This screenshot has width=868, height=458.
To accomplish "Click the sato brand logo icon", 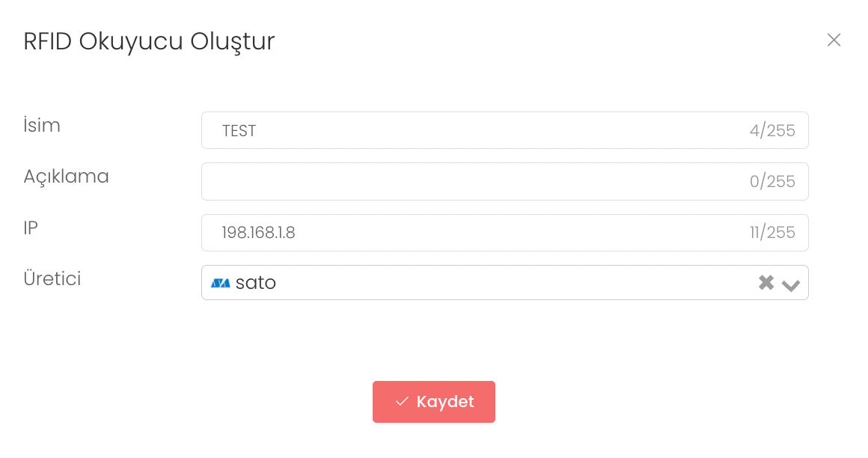I will coord(220,284).
